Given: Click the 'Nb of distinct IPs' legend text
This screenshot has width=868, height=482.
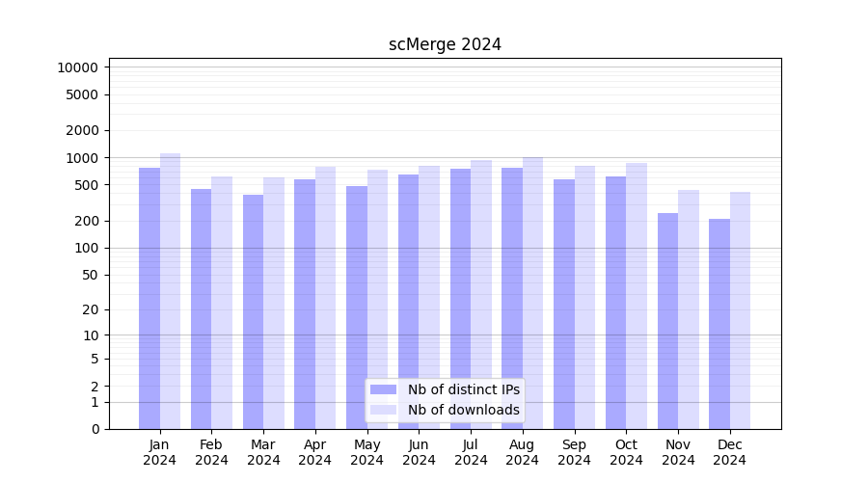Looking at the screenshot, I should coord(464,389).
